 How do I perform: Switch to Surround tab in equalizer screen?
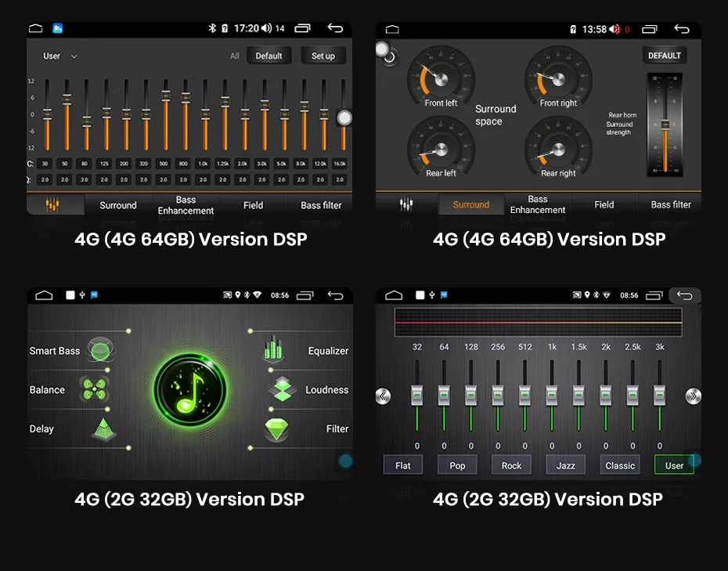[118, 205]
